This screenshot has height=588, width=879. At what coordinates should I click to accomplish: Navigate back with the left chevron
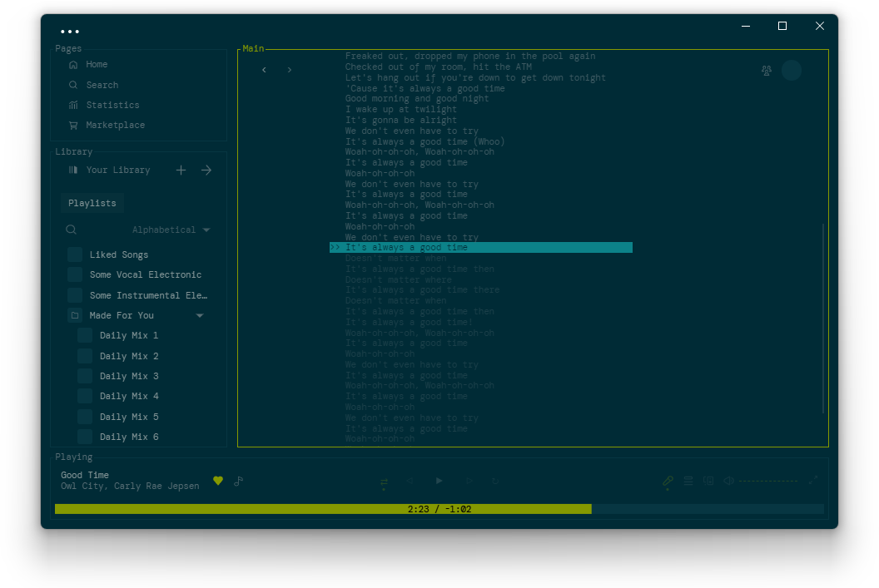(264, 70)
